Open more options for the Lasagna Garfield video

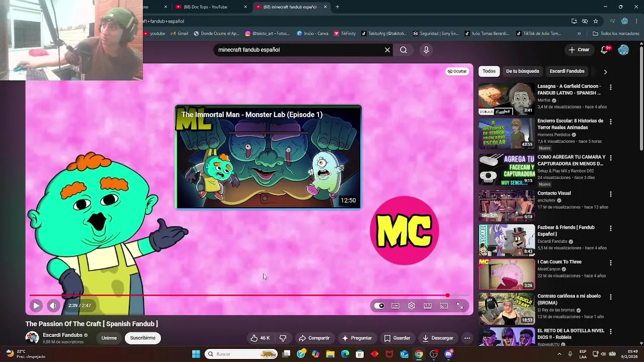pyautogui.click(x=611, y=87)
